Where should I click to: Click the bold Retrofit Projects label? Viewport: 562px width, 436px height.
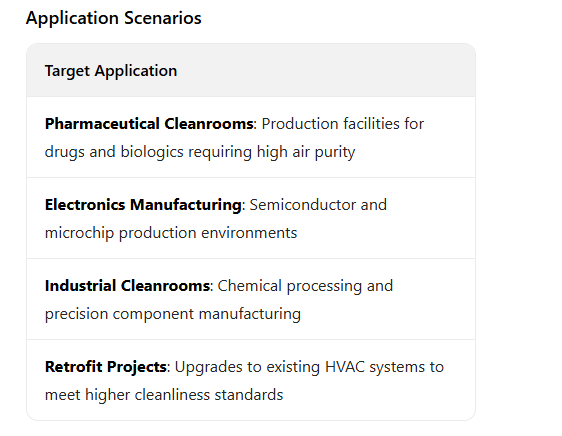click(x=106, y=367)
